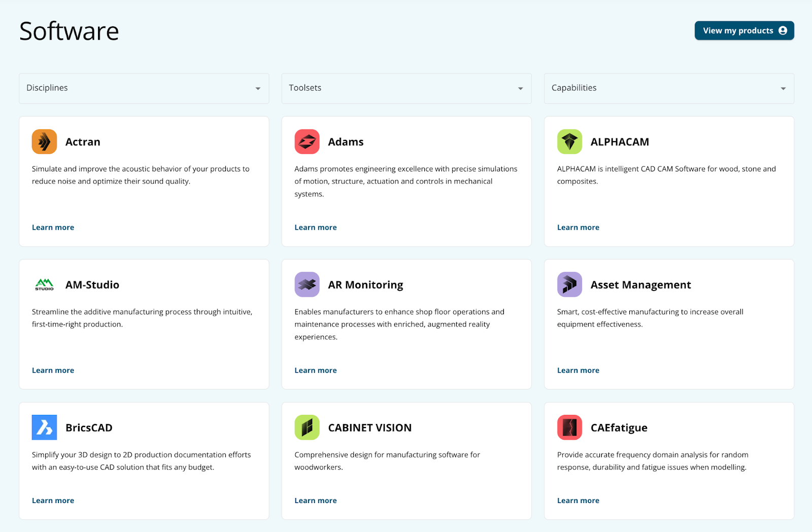Viewport: 812px width, 532px height.
Task: Open the Disciplines filter dropdown
Action: [144, 88]
